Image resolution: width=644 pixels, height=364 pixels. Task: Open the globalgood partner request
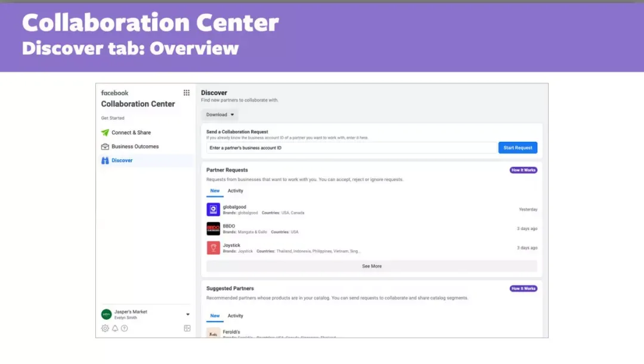[x=371, y=209]
